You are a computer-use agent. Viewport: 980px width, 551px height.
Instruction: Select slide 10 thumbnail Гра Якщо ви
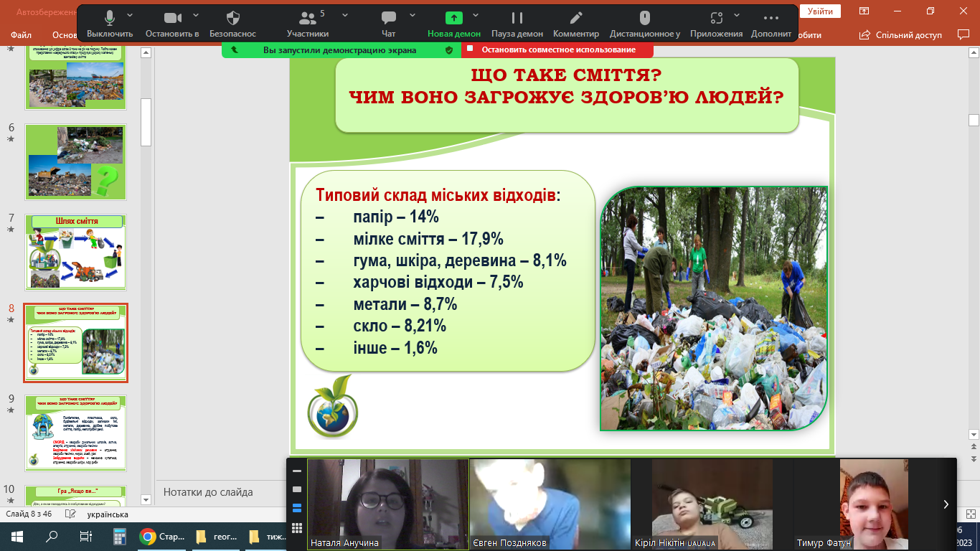75,495
